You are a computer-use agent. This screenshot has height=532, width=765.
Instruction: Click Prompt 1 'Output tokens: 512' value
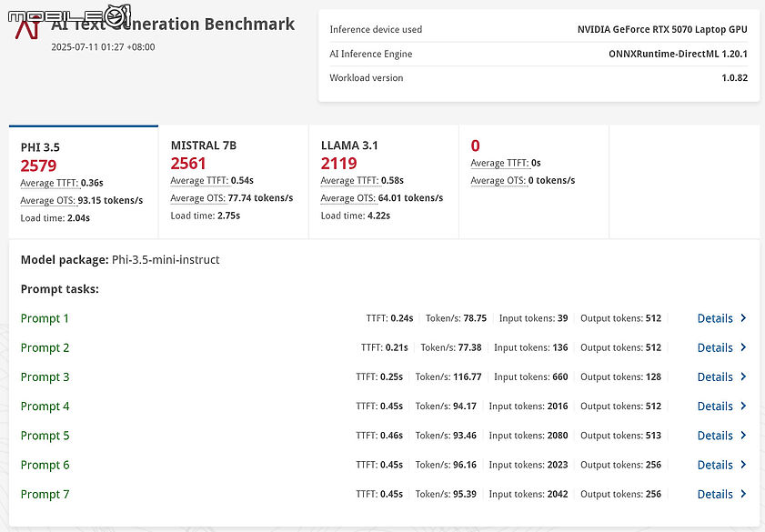[620, 318]
